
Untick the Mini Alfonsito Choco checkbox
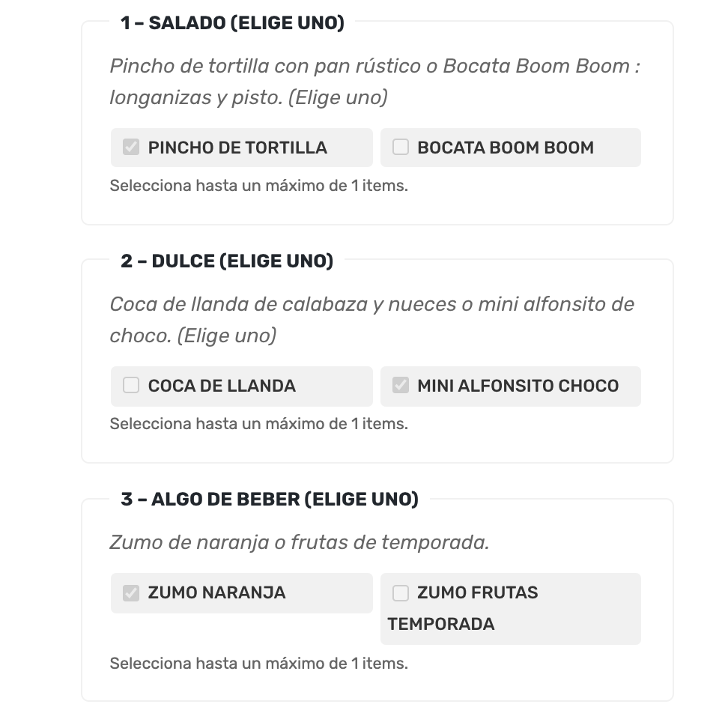pos(400,386)
